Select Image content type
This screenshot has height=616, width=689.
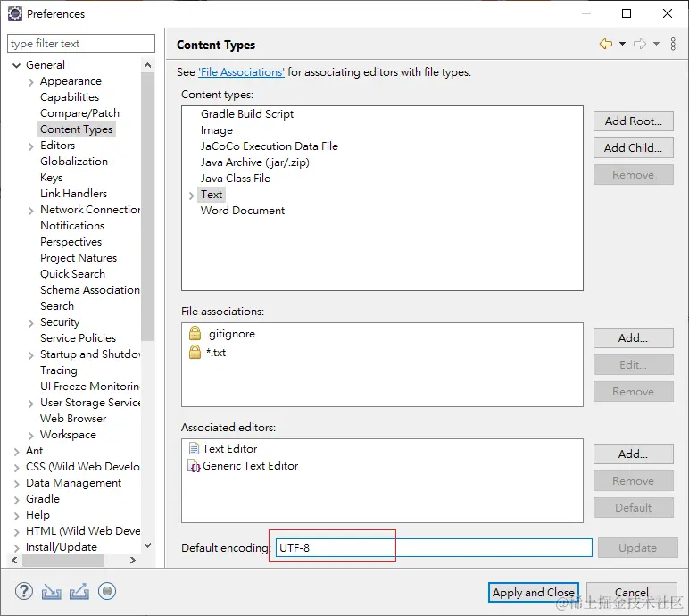tap(217, 130)
